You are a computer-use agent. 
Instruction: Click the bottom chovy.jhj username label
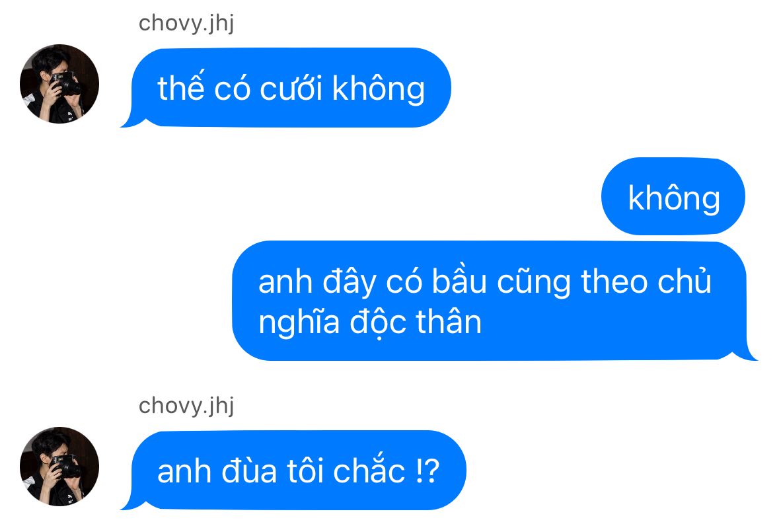click(x=186, y=406)
